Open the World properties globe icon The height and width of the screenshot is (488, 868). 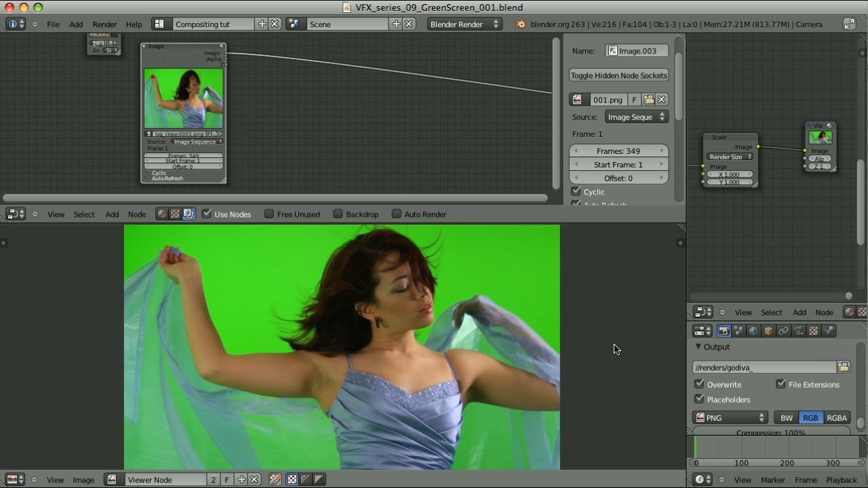[753, 331]
